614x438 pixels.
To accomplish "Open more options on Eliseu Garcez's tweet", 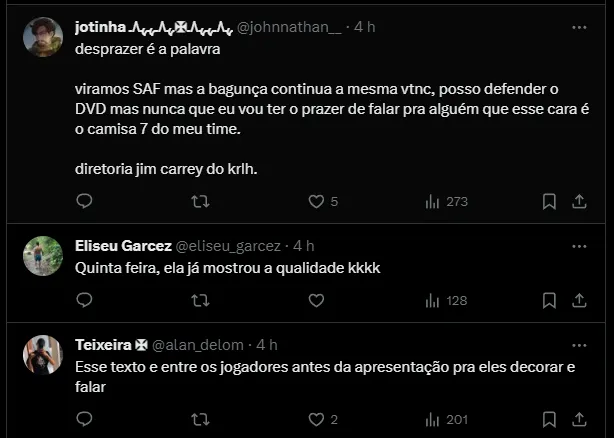I will (x=578, y=245).
